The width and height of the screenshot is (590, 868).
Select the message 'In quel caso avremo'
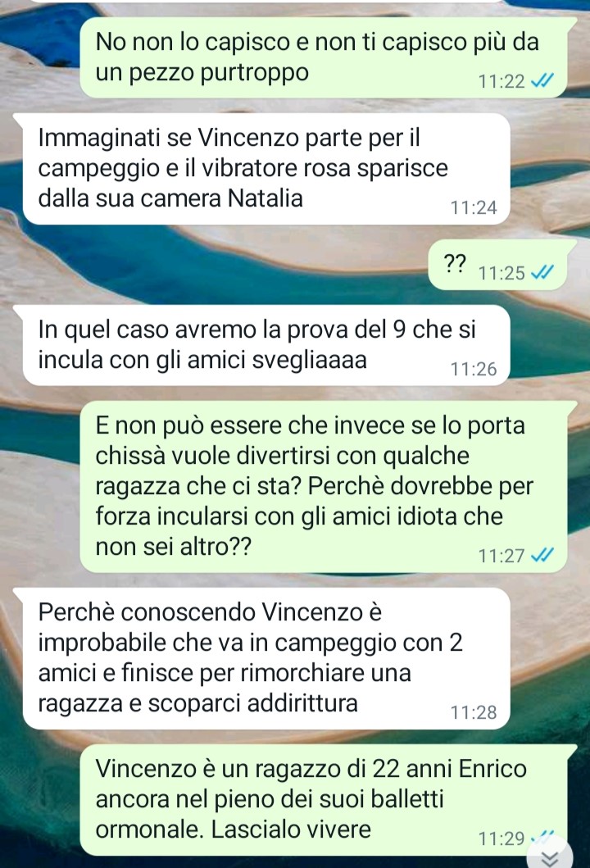265,345
